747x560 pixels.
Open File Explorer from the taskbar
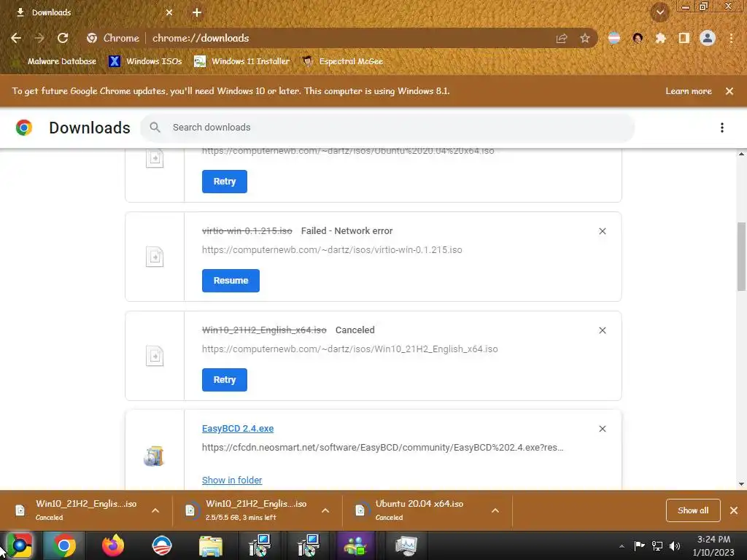[211, 545]
